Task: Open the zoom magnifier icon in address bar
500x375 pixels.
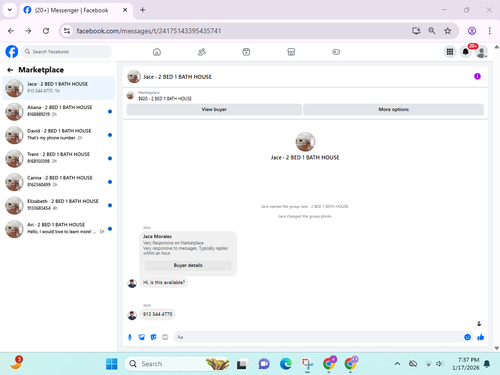Action: 432,31
